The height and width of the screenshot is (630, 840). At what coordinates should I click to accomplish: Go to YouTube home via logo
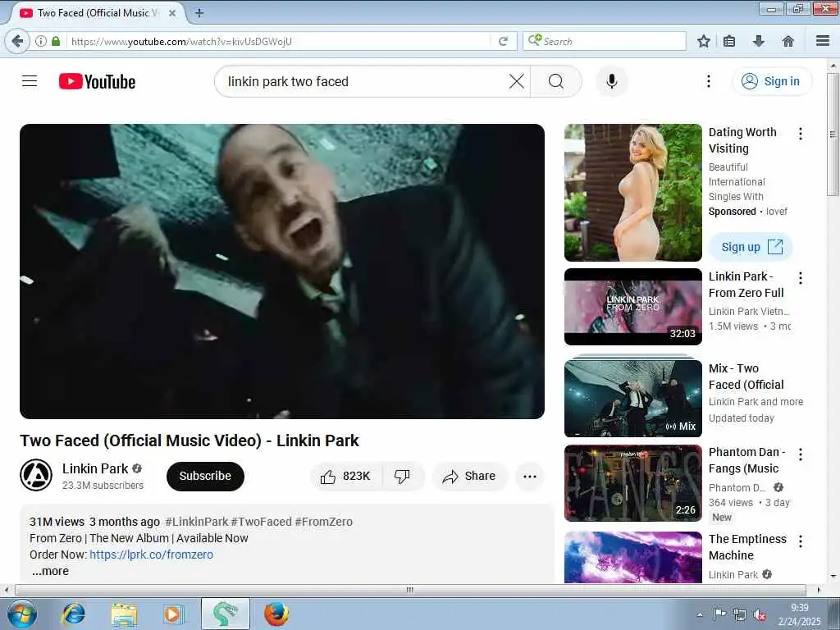pos(97,81)
